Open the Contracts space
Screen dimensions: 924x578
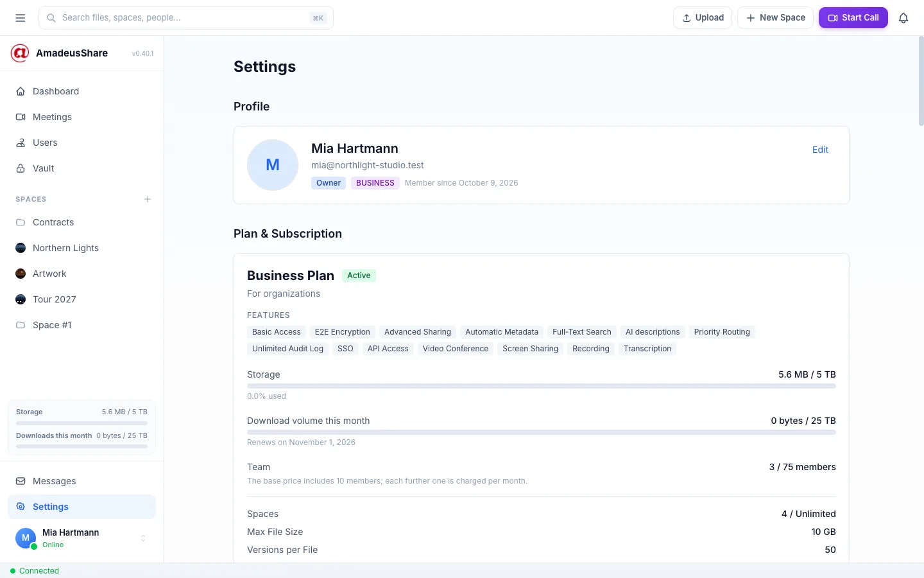tap(81, 222)
